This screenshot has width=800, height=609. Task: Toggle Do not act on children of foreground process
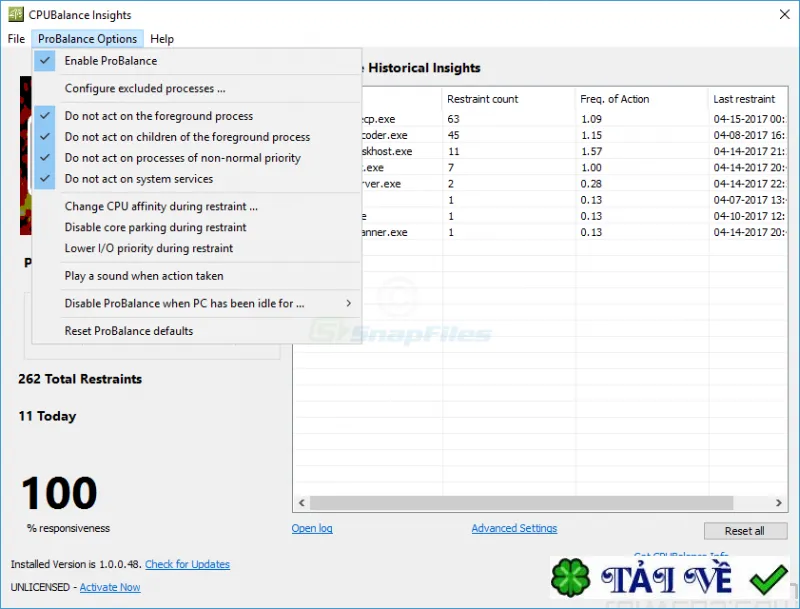point(196,137)
